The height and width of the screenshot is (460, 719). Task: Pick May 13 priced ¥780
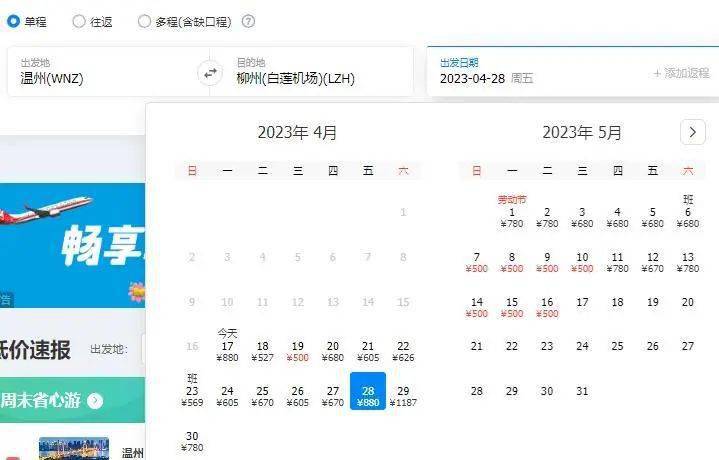(x=688, y=262)
